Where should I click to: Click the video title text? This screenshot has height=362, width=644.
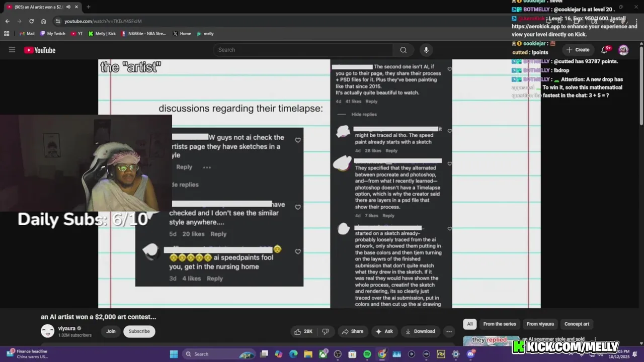coord(99,317)
